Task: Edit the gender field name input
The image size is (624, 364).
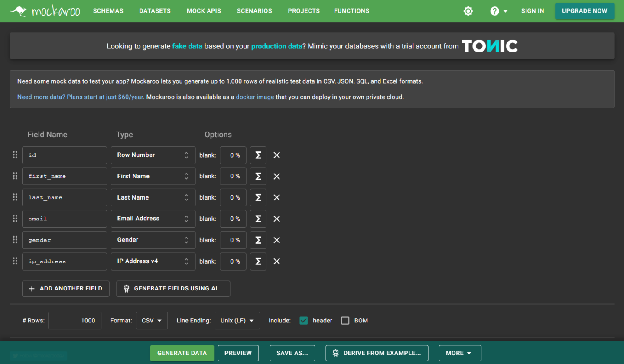Action: 65,240
